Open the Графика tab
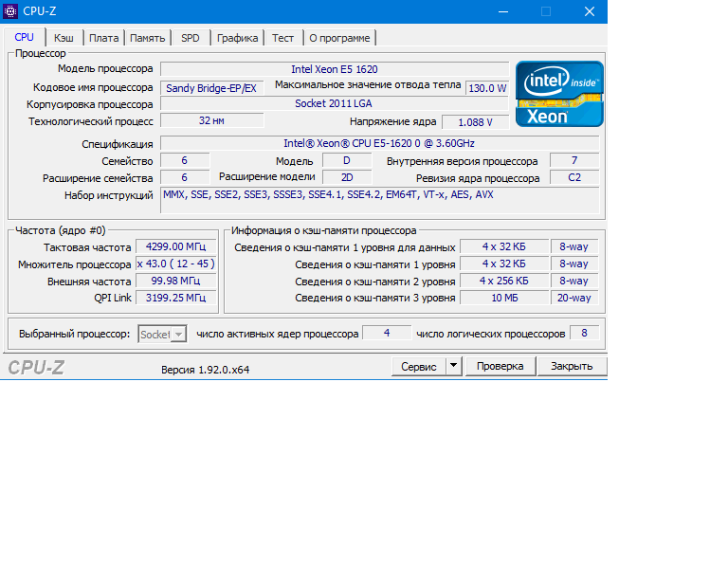The width and height of the screenshot is (728, 582). tap(237, 38)
